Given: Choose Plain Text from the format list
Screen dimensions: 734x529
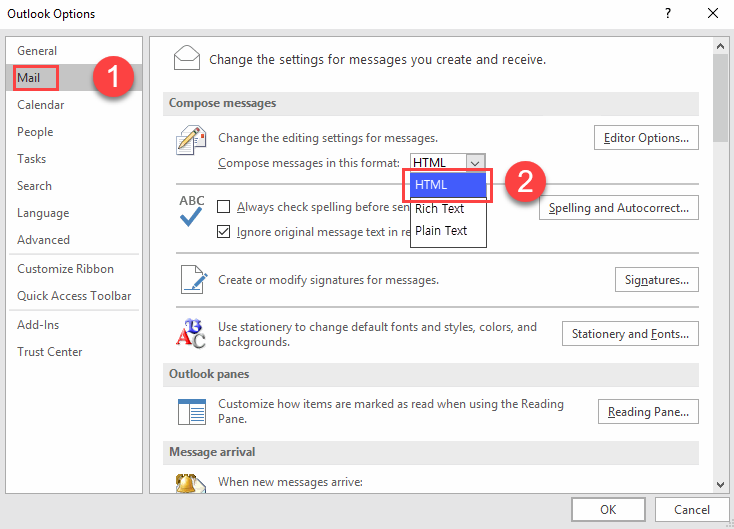Looking at the screenshot, I should point(448,230).
